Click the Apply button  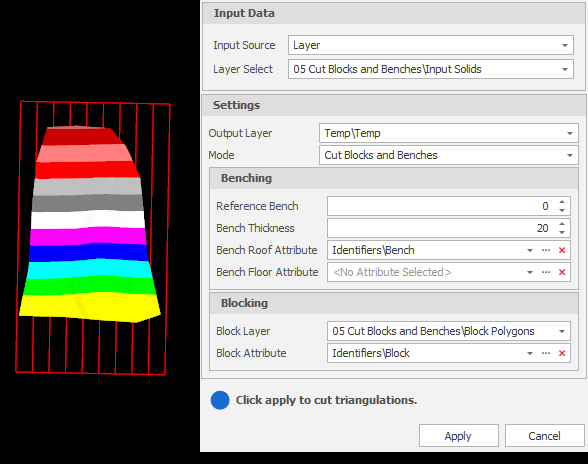coord(458,436)
